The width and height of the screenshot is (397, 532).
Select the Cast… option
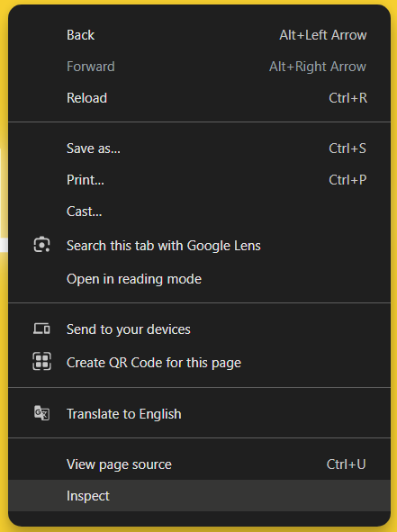tap(200, 212)
